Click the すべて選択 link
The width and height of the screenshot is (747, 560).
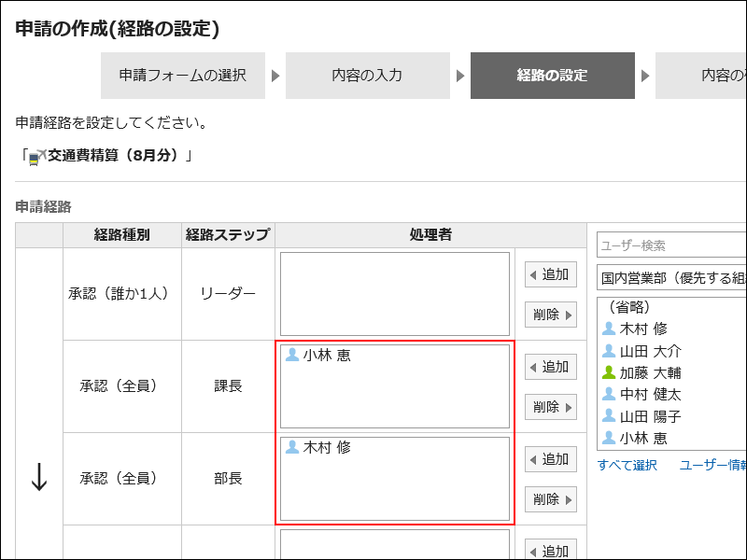[x=627, y=465]
